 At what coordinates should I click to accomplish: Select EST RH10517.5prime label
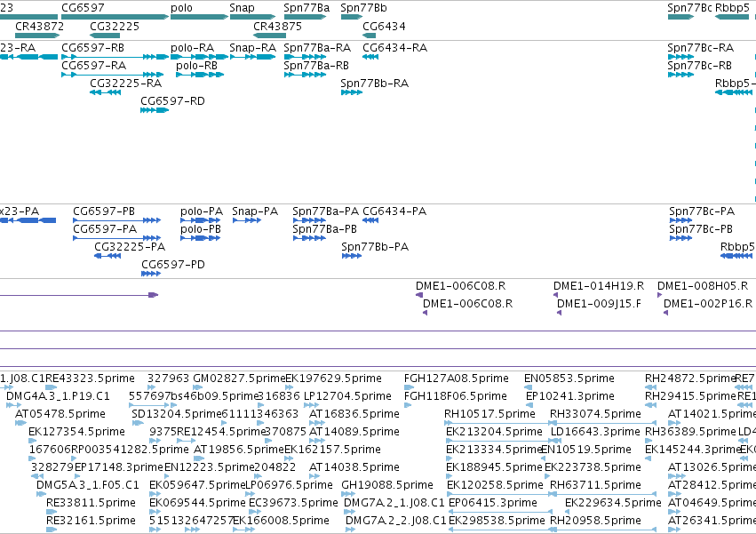[x=489, y=414]
